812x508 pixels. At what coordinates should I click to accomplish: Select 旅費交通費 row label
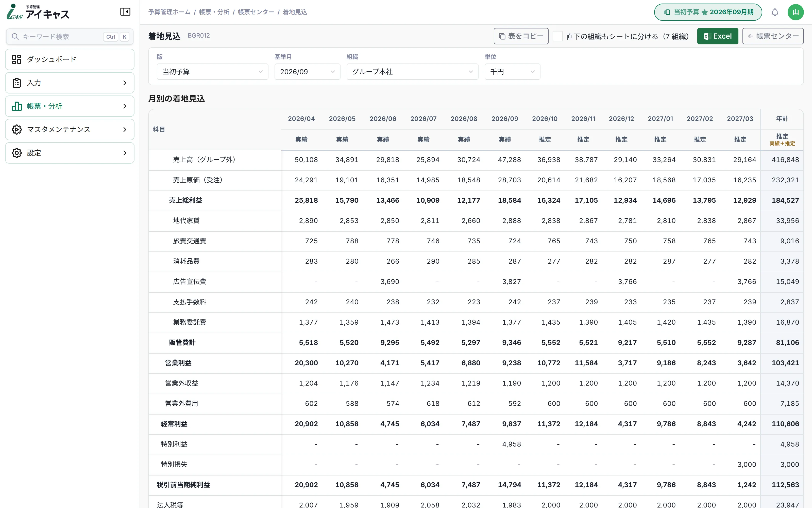[x=190, y=241]
